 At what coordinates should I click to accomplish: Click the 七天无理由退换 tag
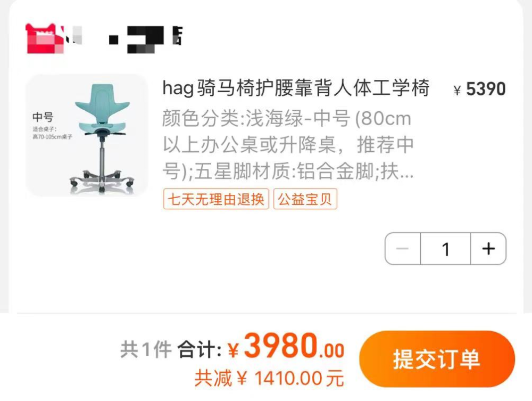click(x=216, y=199)
